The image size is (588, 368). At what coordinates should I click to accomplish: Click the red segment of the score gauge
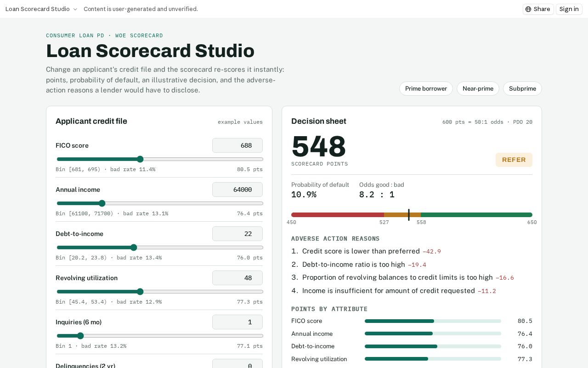(x=338, y=215)
